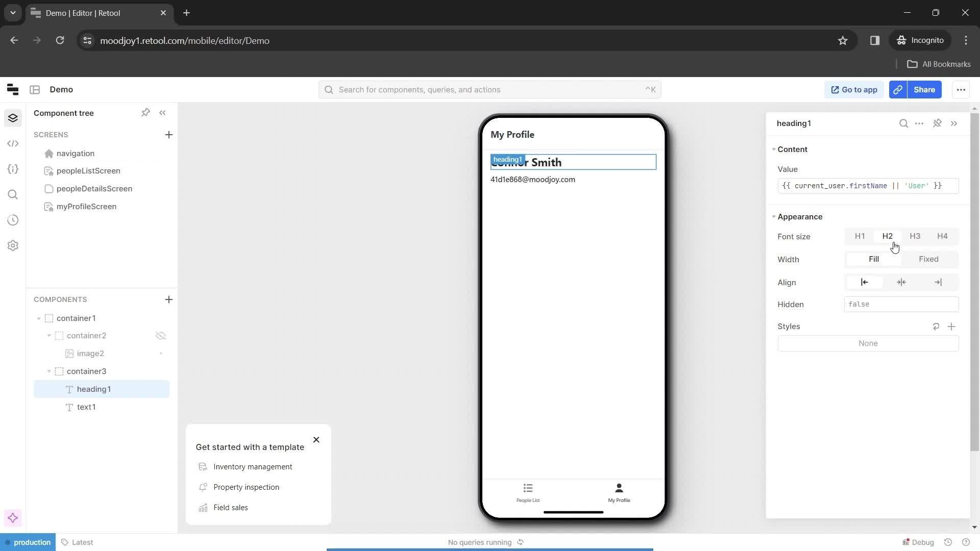Click the reset/refresh styles icon
Screen dimensions: 980x551
(935, 327)
